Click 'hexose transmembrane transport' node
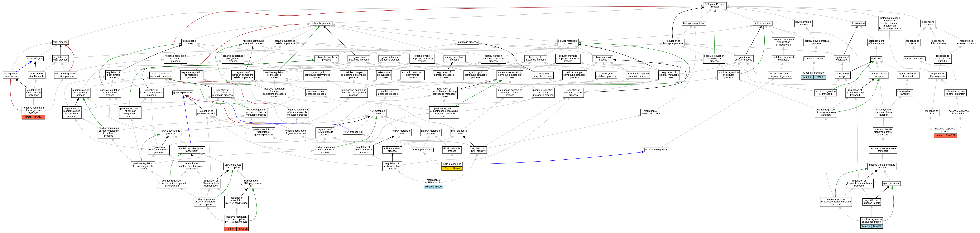The height and width of the screenshot is (233, 980). [883, 150]
